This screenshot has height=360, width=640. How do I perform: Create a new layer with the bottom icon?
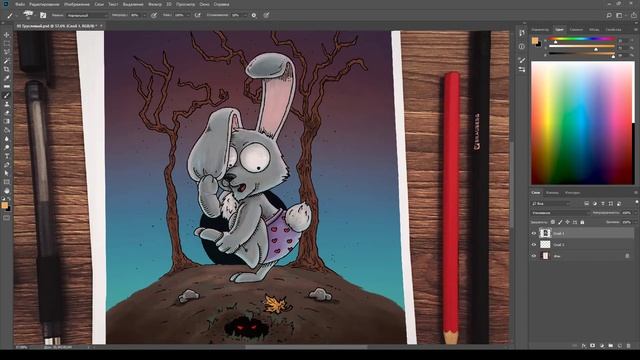[620, 346]
